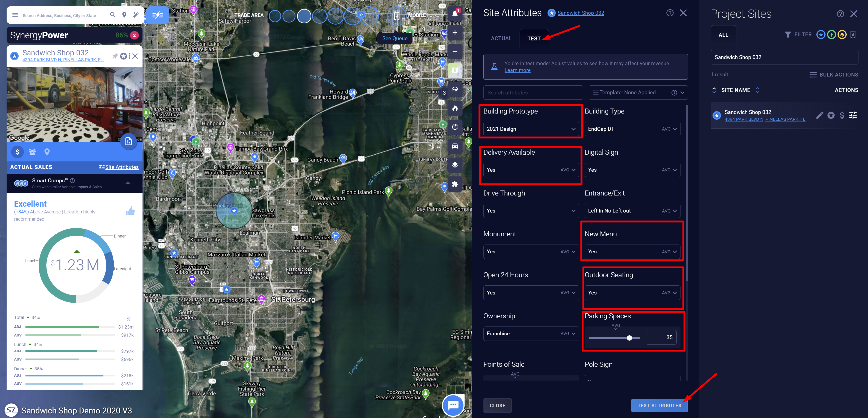Open the Open 24 Hours dropdown
The image size is (868, 418).
531,293
